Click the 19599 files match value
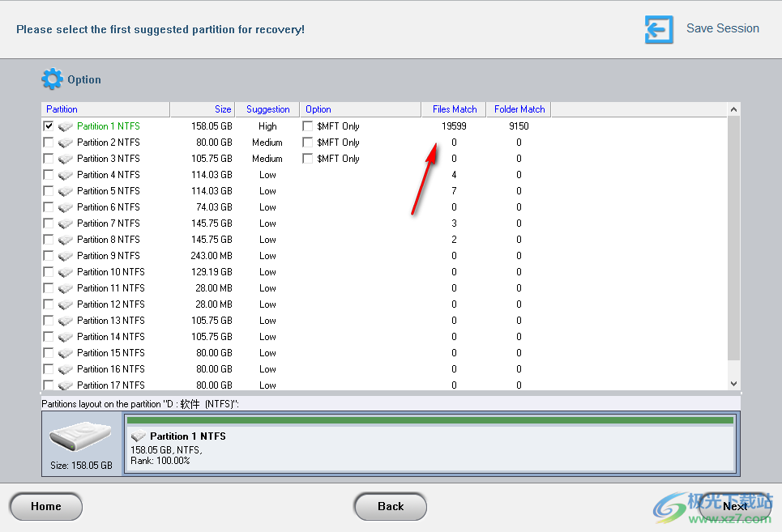This screenshot has width=782, height=532. pyautogui.click(x=454, y=126)
